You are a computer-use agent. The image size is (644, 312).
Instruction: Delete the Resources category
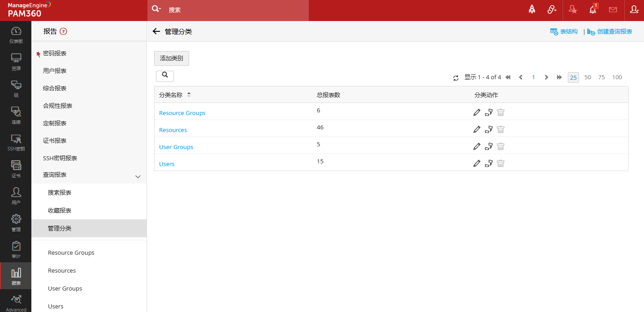pos(501,129)
